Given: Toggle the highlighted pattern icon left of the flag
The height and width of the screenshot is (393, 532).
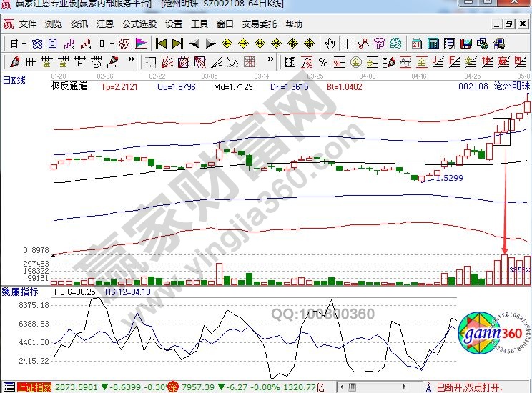Looking at the screenshot, I should [x=124, y=44].
